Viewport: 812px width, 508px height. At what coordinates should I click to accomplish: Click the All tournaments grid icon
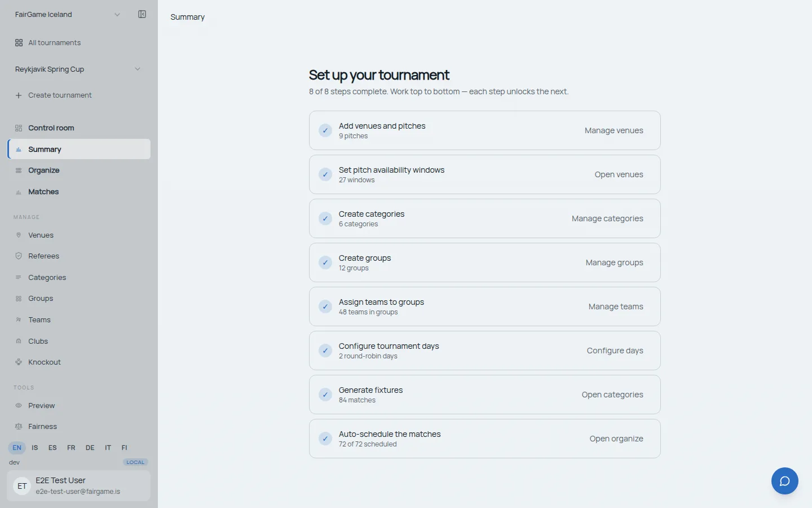click(x=19, y=43)
